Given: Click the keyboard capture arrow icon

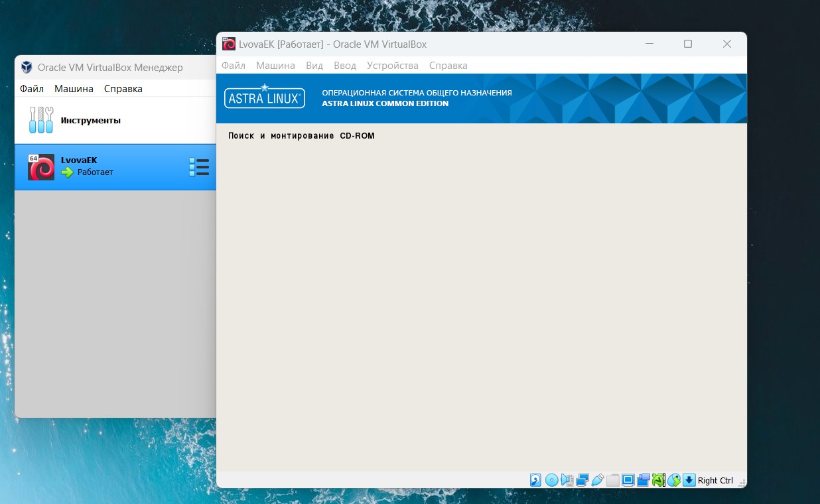Looking at the screenshot, I should 689,480.
